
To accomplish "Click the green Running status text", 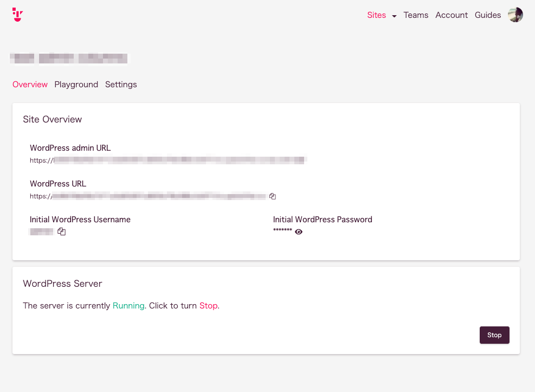I will (x=128, y=306).
